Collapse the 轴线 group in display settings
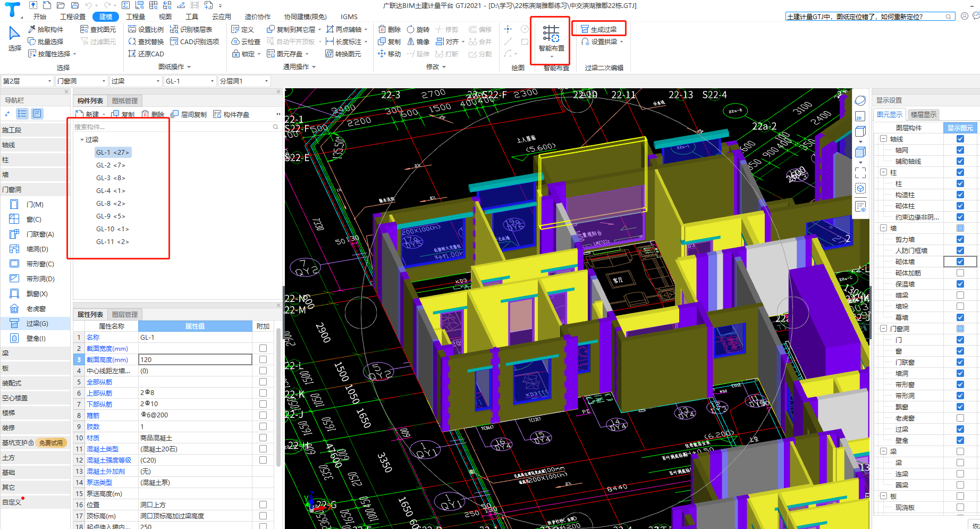The width and height of the screenshot is (980, 529). (883, 139)
